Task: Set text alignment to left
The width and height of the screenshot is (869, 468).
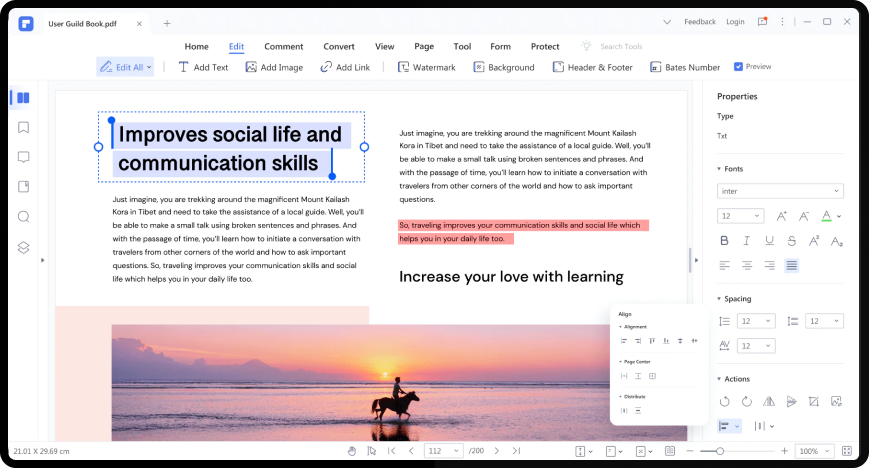Action: (x=724, y=266)
